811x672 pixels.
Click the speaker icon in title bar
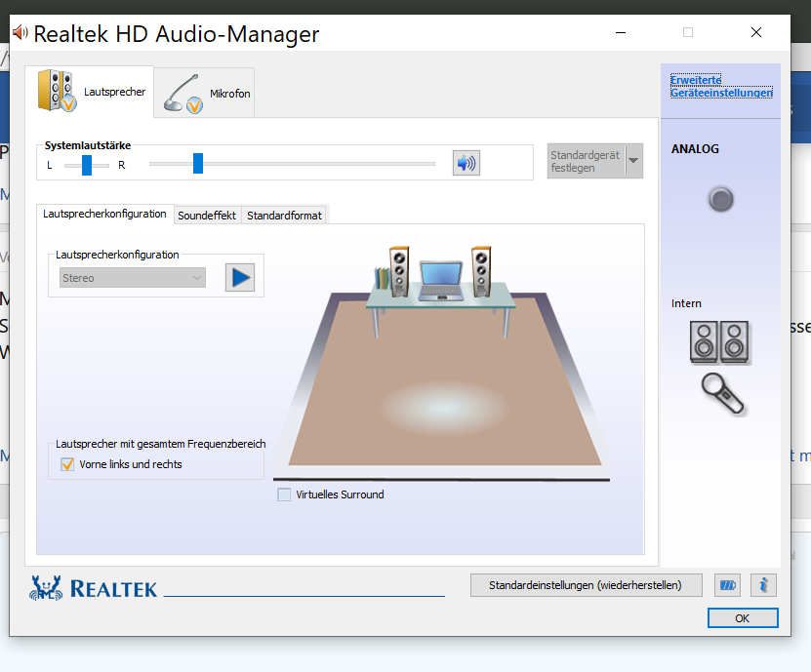20,32
